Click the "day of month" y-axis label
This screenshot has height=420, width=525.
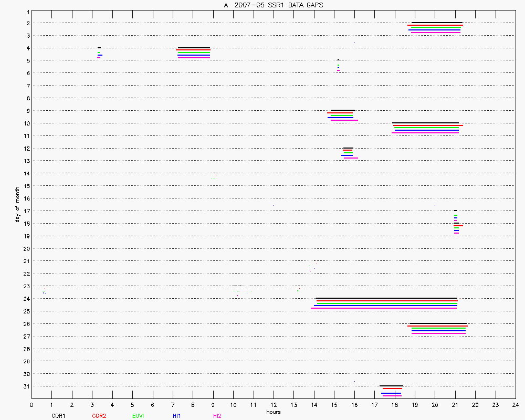click(x=17, y=204)
